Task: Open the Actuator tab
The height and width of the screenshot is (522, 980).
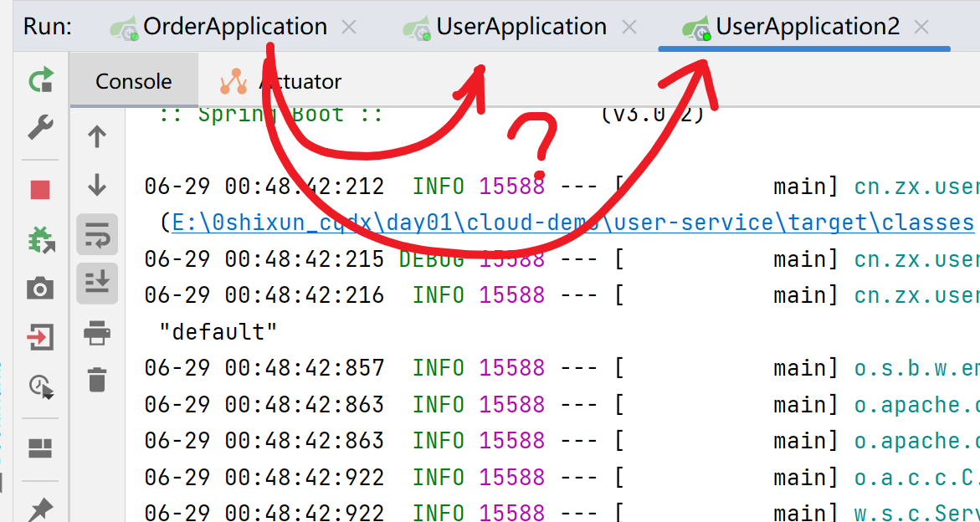Action: (x=280, y=81)
